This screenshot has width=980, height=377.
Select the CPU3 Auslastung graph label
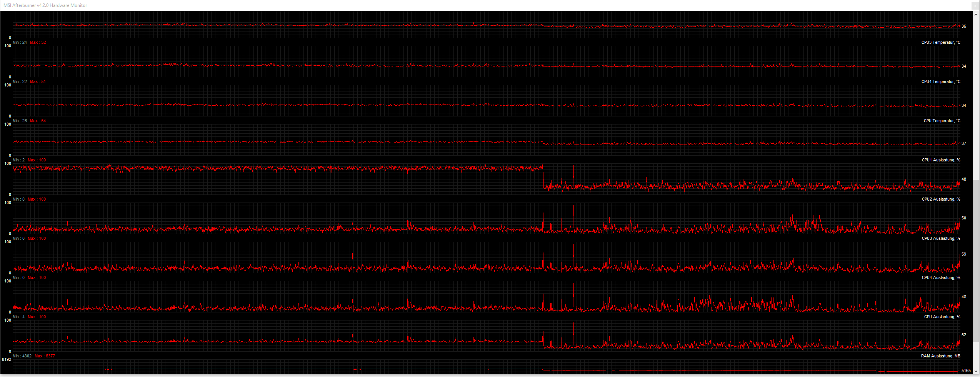point(941,238)
